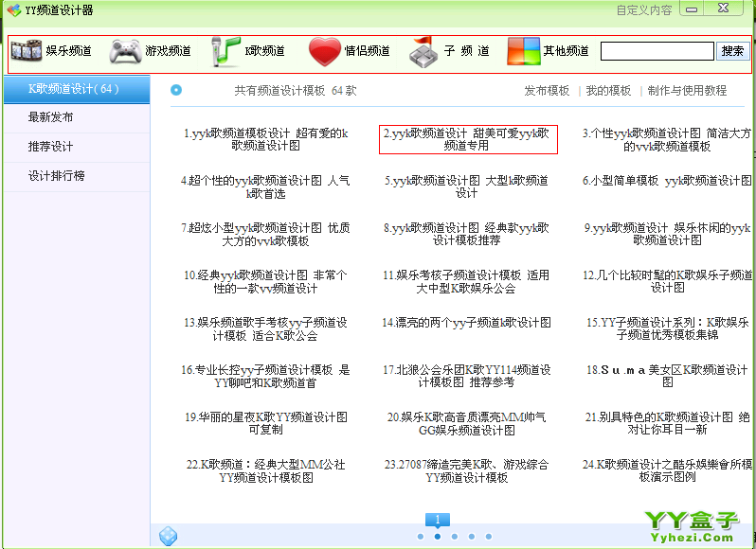
Task: Open template 2 甜美可爱yyk歌频道专用
Action: tap(466, 139)
